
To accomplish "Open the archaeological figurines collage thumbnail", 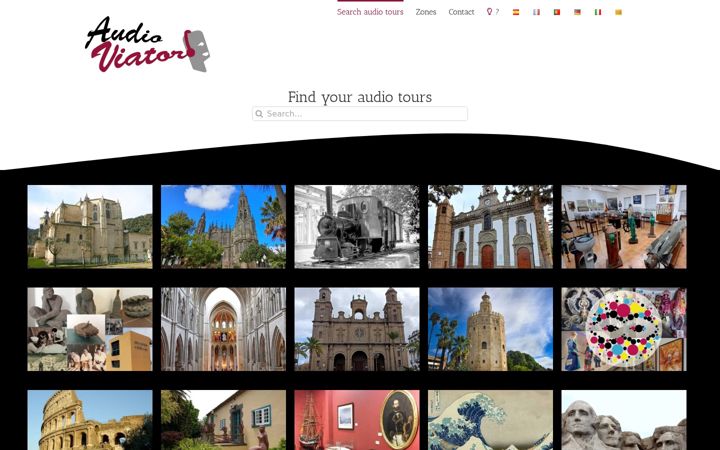I will point(90,329).
